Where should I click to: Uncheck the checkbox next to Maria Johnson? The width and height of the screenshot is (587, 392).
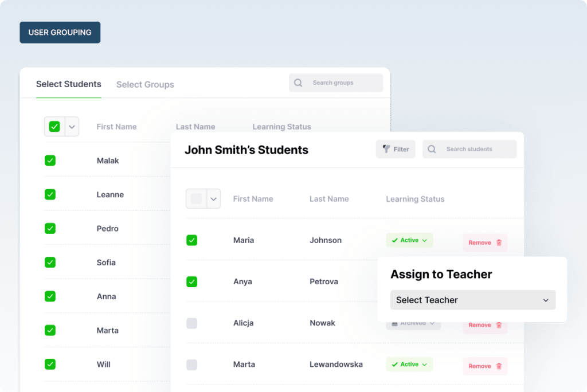[x=192, y=240]
